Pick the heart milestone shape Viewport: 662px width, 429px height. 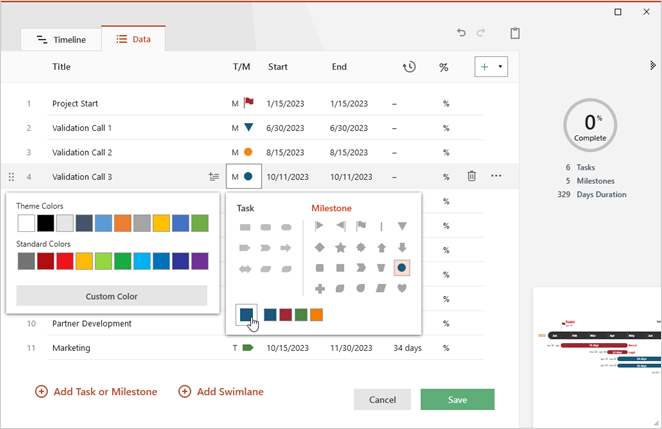click(x=402, y=289)
